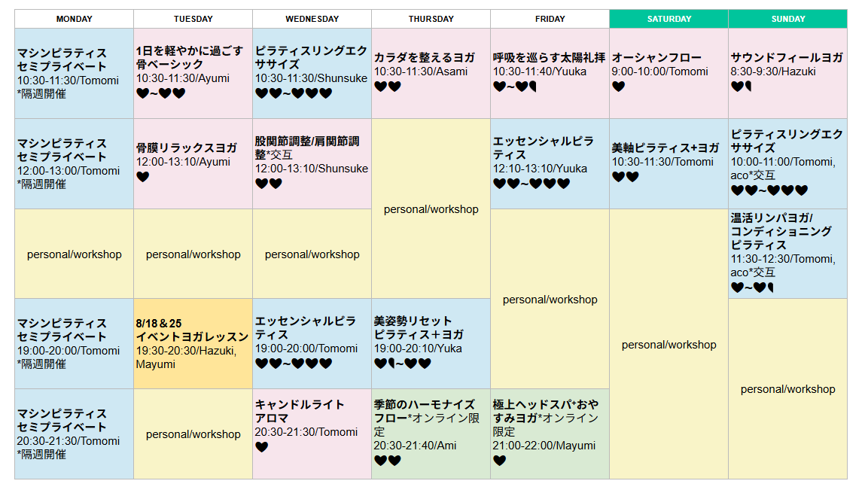
Task: Open 呼吸を巡らす太陽礼拝 Friday class
Action: 550,73
